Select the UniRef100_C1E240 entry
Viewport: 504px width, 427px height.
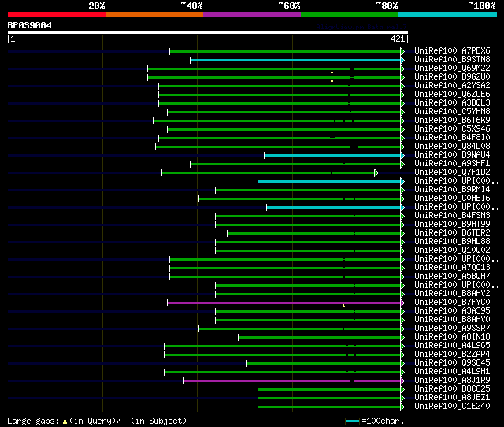[x=452, y=407]
